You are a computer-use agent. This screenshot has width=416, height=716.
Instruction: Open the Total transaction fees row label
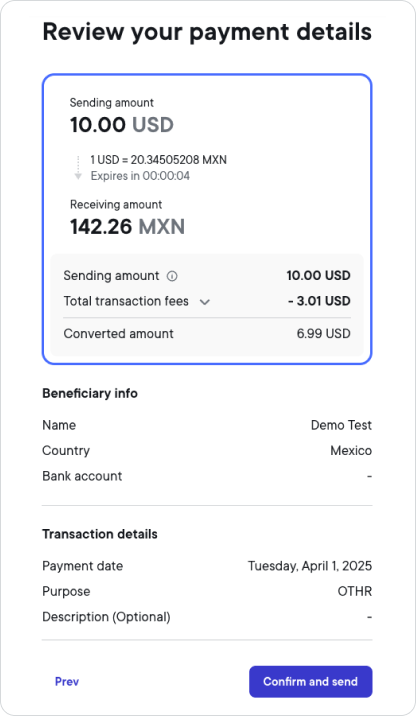[x=126, y=301]
